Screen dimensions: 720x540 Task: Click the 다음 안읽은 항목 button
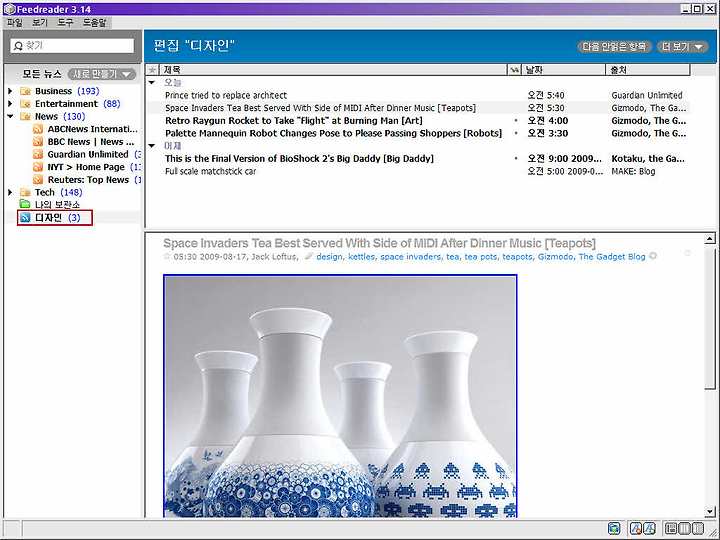(614, 46)
